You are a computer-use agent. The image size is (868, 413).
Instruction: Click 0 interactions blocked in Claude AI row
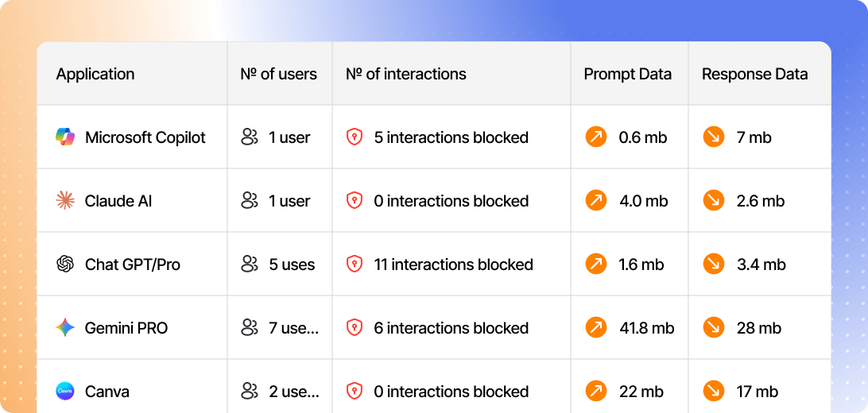[451, 201]
